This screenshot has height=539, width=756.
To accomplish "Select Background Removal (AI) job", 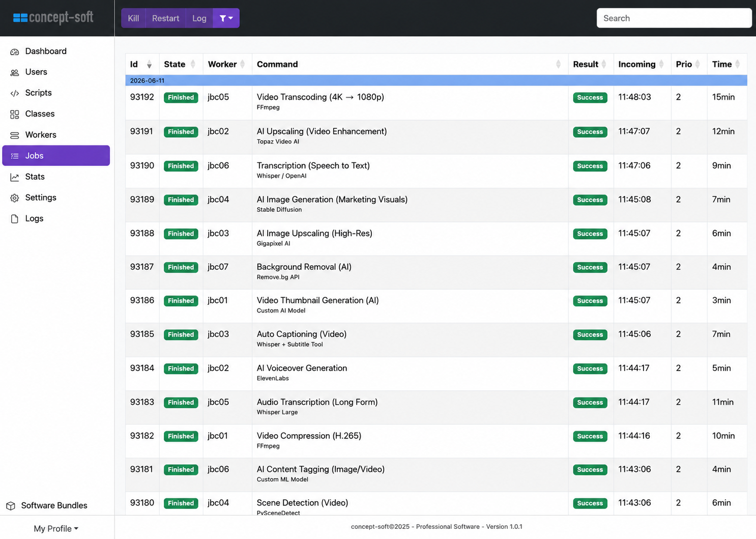I will pyautogui.click(x=304, y=267).
